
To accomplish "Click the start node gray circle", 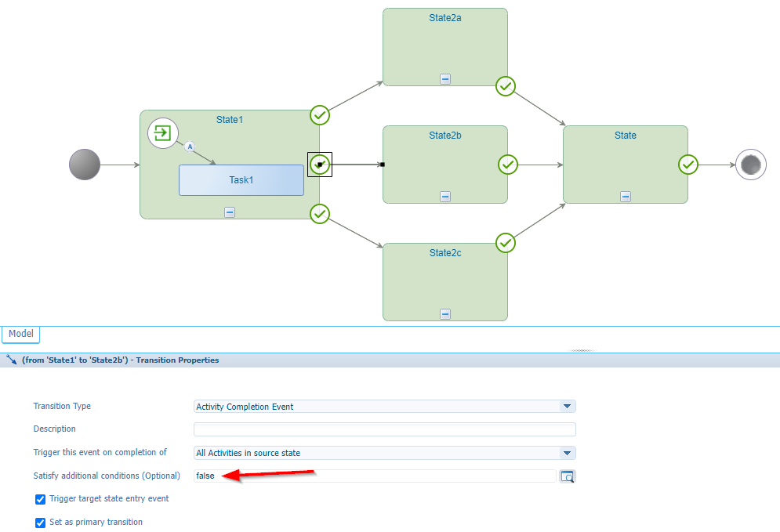I will pyautogui.click(x=85, y=165).
